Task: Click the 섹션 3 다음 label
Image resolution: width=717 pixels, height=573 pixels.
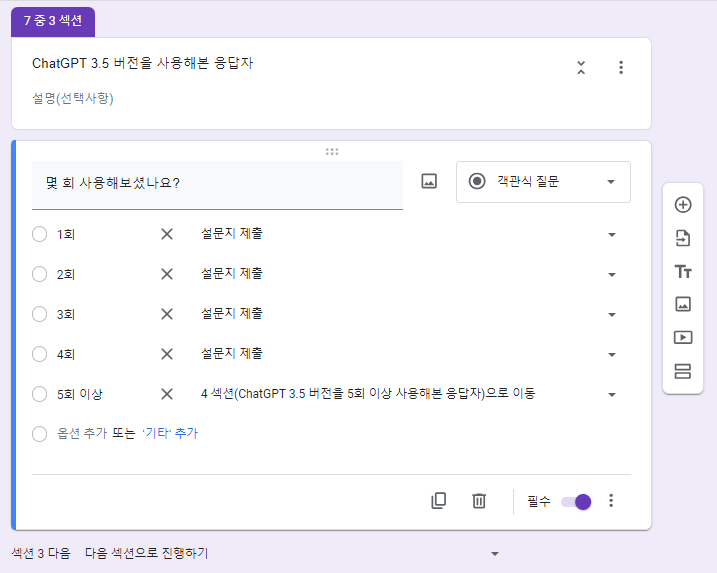Action: point(41,553)
